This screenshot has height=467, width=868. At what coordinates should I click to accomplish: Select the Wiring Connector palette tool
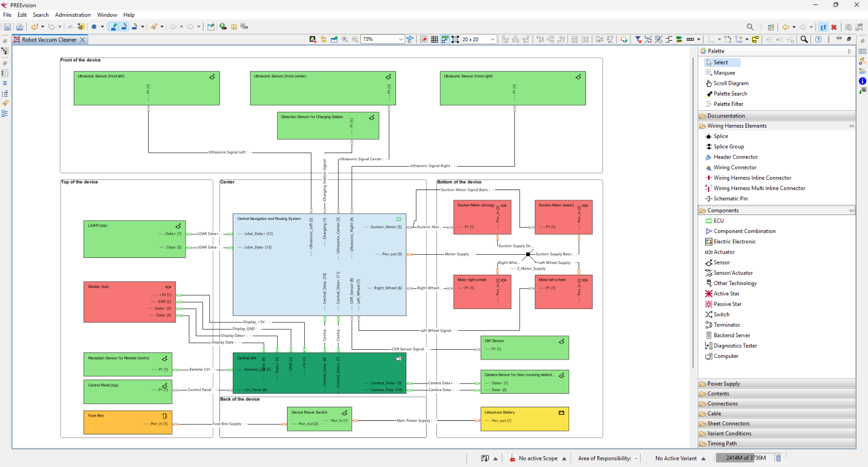[735, 167]
